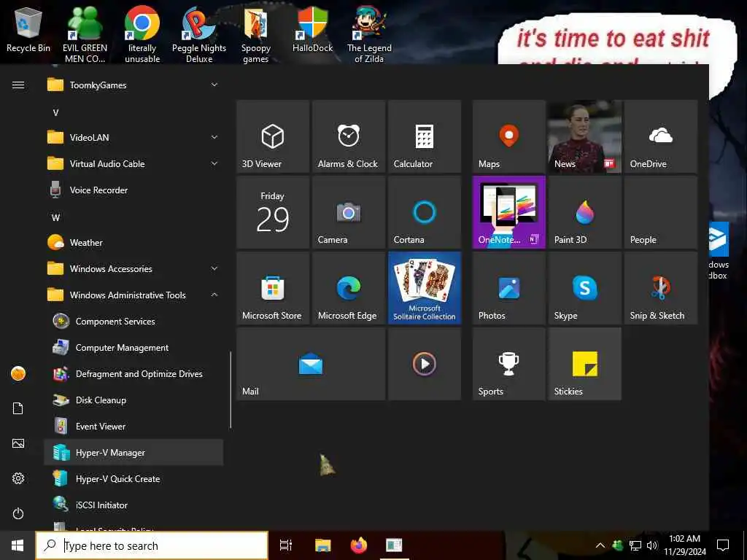The height and width of the screenshot is (560, 747).
Task: Open Component Services
Action: click(133, 322)
